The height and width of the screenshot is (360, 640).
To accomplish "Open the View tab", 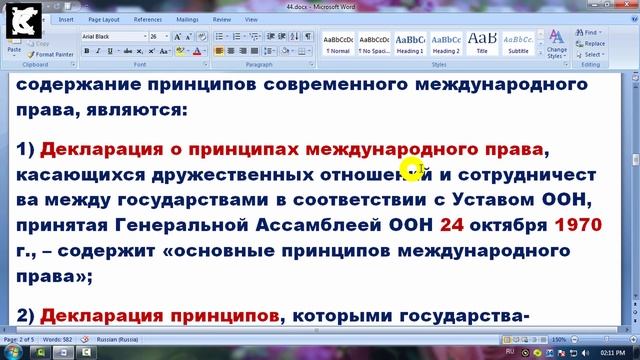I will point(251,20).
